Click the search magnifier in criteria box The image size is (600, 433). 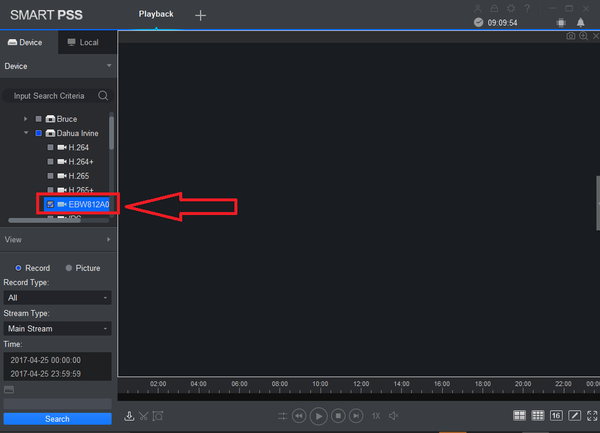click(x=103, y=96)
